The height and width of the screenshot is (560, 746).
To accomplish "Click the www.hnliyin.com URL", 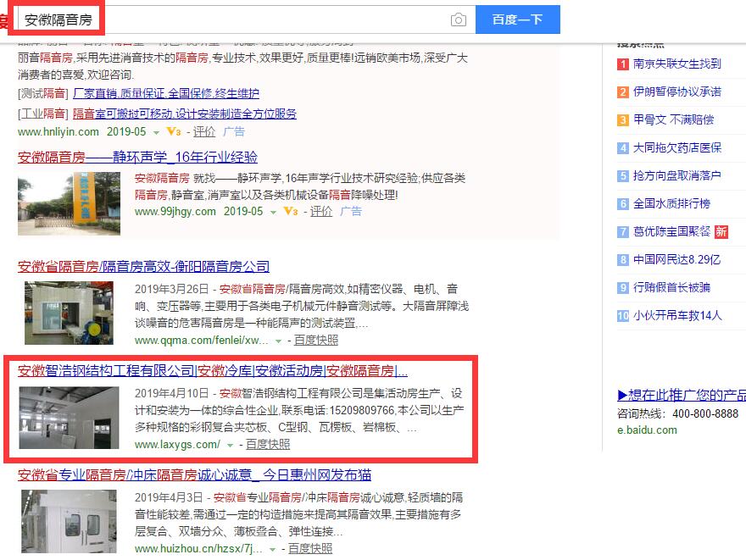I will point(58,131).
